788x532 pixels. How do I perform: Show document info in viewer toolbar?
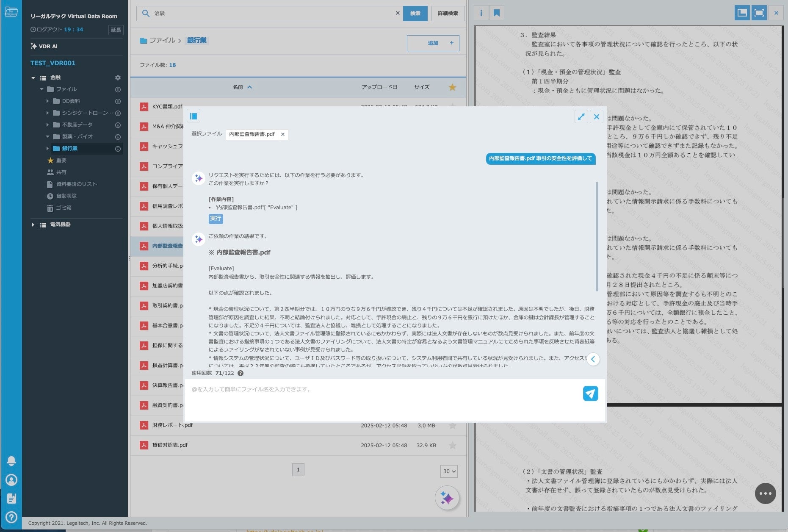point(481,13)
